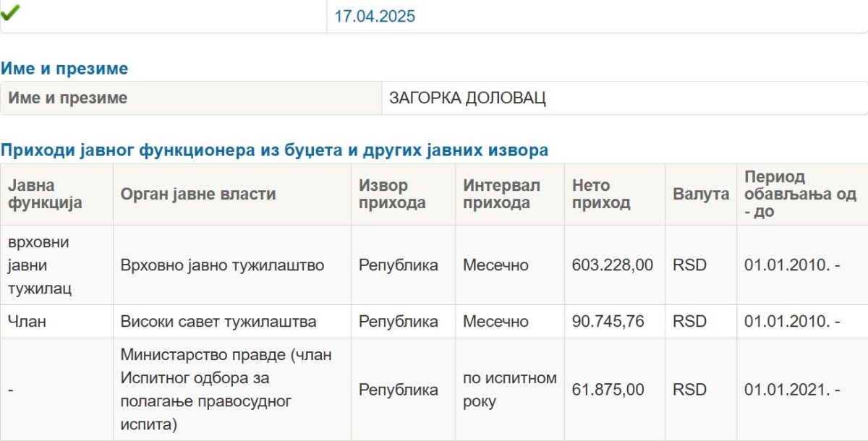This screenshot has height=441, width=868.
Task: Select the ЗАГОРКА ДОЛОВАЦ name cell
Action: point(467,98)
